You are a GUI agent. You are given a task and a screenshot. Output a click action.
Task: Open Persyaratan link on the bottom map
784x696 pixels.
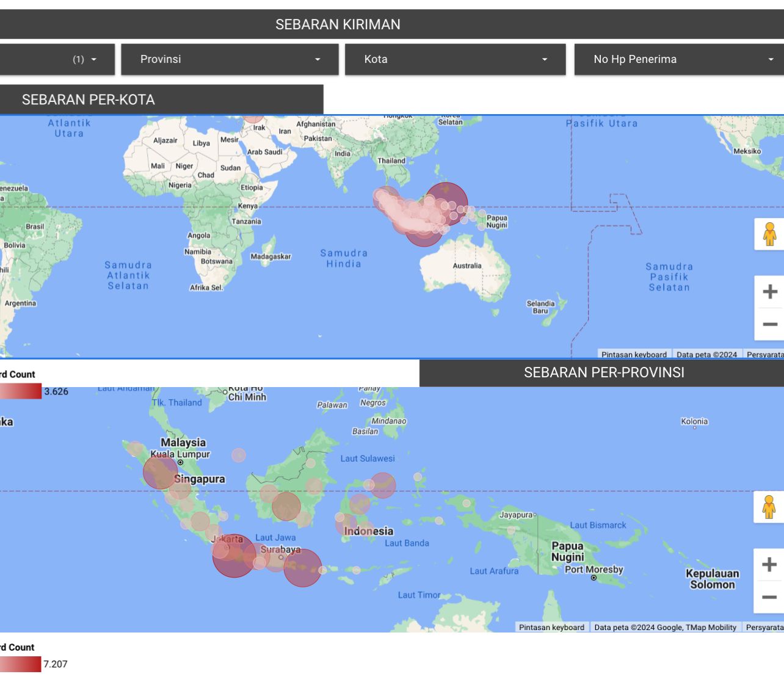pyautogui.click(x=764, y=627)
